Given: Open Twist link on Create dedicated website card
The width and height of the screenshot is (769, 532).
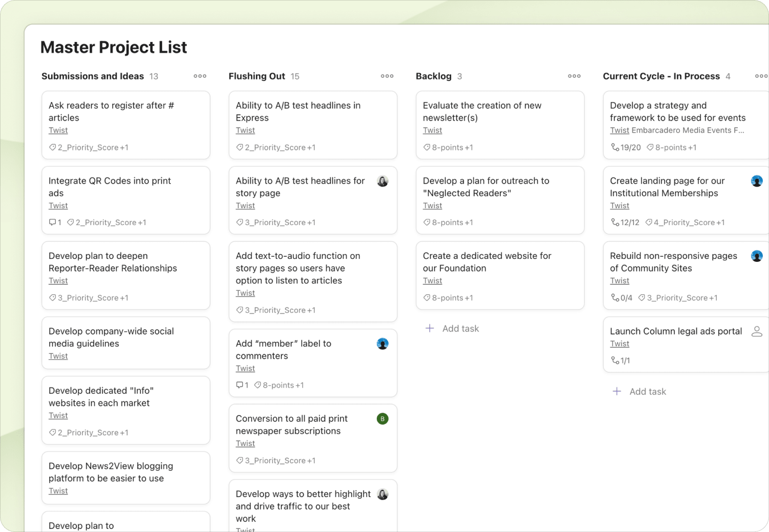Looking at the screenshot, I should tap(432, 281).
